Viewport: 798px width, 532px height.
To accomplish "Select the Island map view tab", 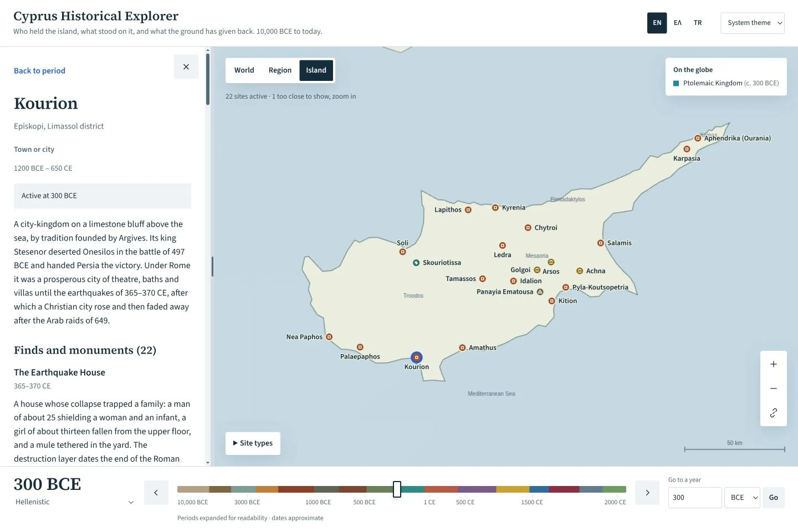I will (316, 70).
